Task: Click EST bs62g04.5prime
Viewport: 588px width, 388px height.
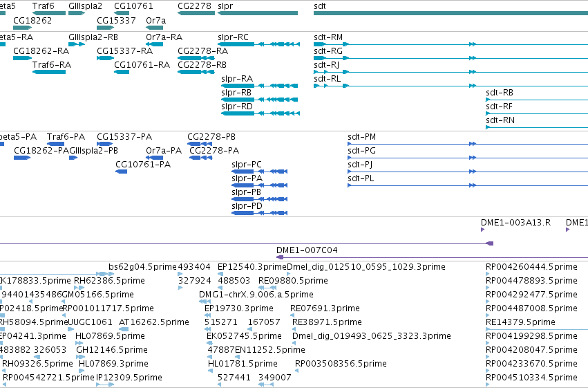Action: (x=142, y=267)
